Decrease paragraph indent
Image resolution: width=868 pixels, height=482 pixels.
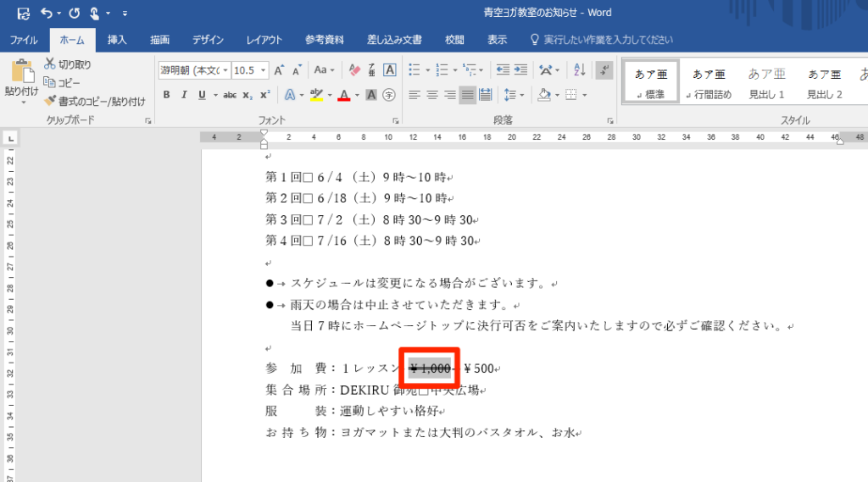[x=503, y=69]
